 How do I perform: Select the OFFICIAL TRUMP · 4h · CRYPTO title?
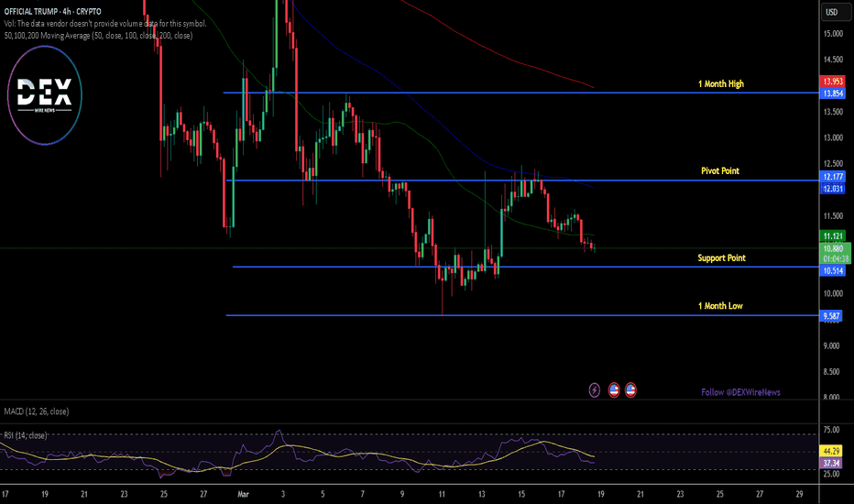click(x=53, y=11)
